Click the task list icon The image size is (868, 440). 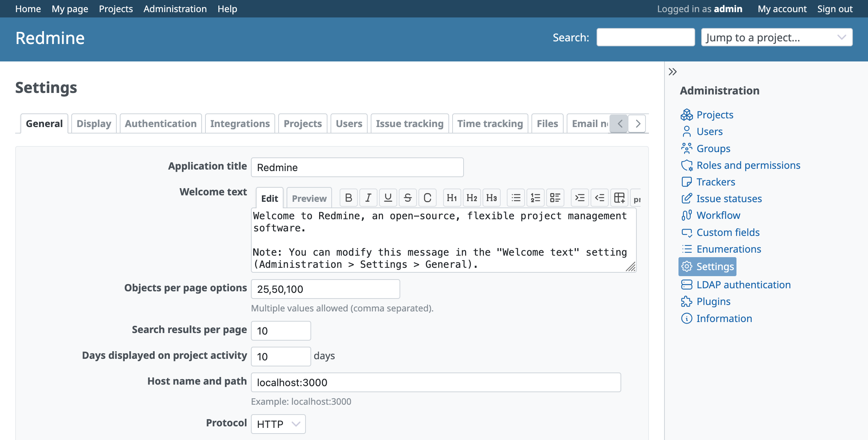click(555, 198)
